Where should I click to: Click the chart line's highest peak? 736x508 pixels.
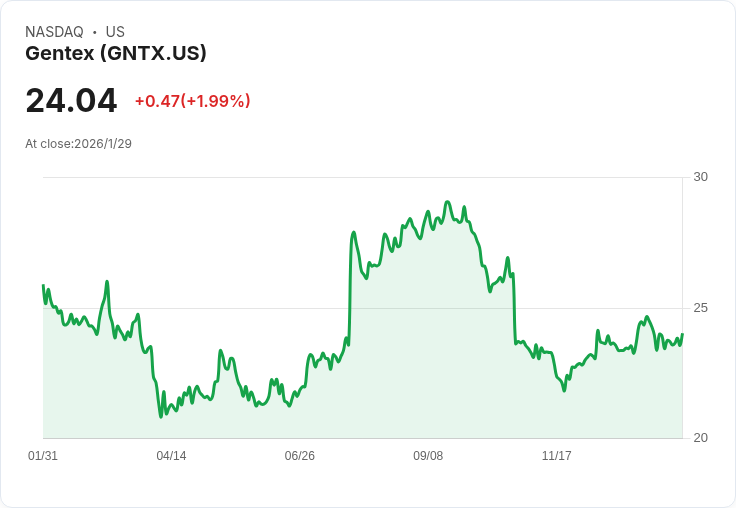coord(447,202)
